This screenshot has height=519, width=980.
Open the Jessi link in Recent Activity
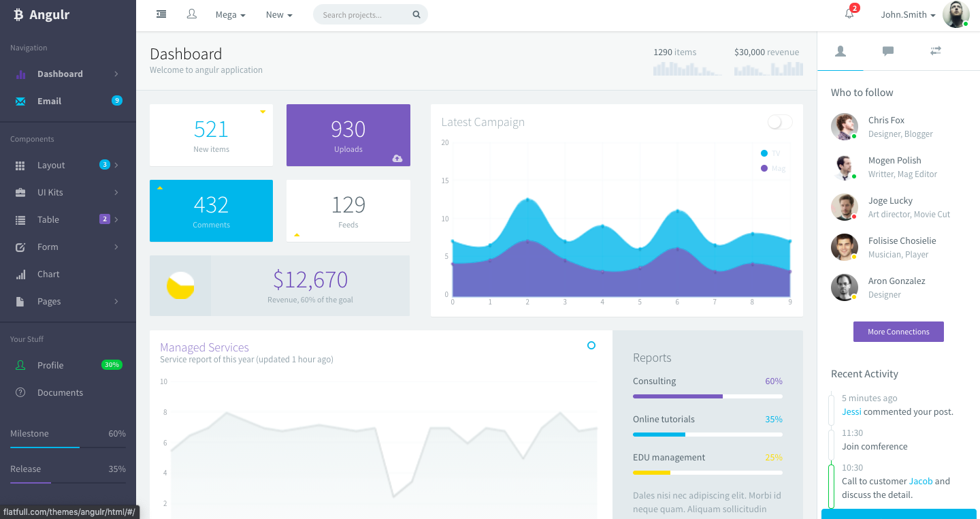(x=851, y=411)
